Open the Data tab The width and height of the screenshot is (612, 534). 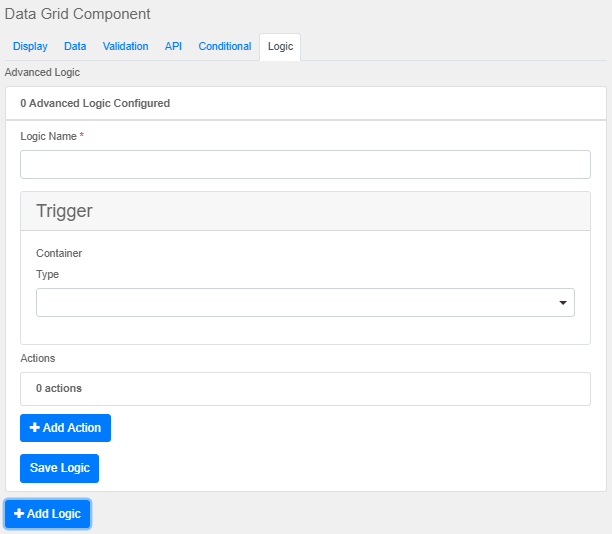point(75,46)
